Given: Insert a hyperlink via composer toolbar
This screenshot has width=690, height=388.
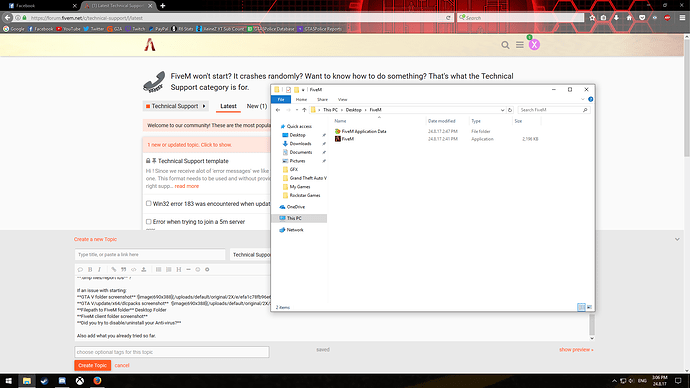Looking at the screenshot, I should click(x=114, y=269).
